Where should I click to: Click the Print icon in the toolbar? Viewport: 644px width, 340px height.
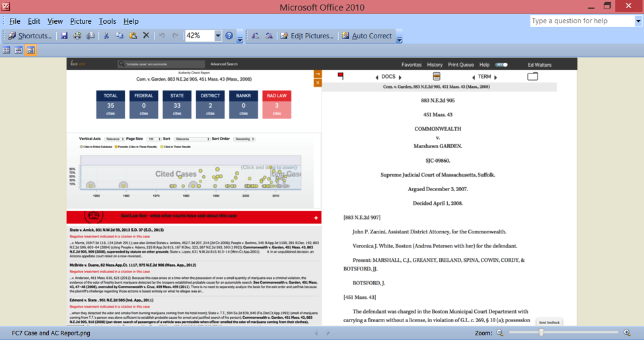click(x=77, y=36)
